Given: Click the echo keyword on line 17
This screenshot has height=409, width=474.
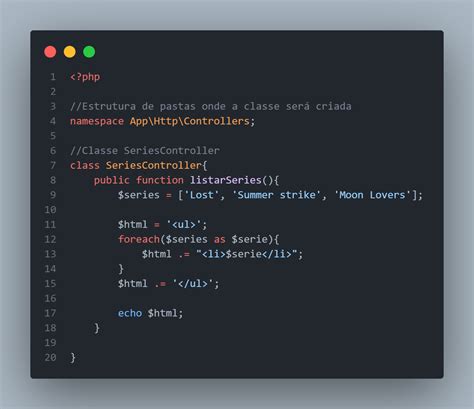Looking at the screenshot, I should [x=130, y=313].
